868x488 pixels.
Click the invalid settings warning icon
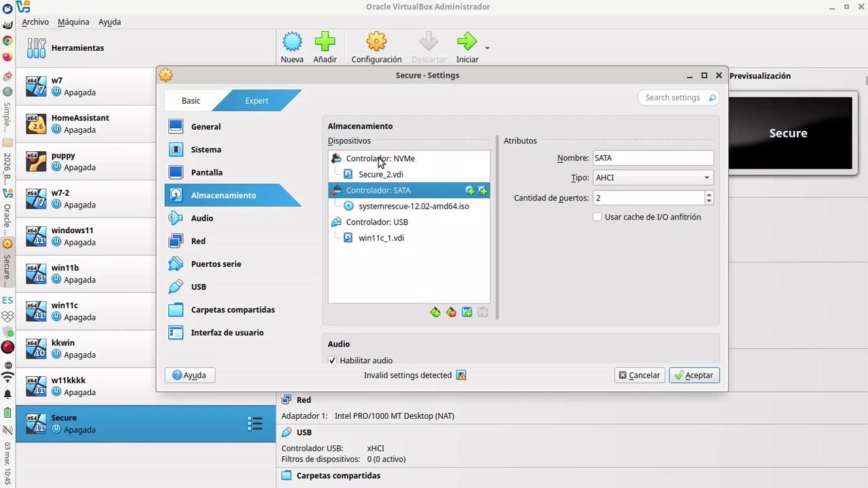(x=461, y=375)
